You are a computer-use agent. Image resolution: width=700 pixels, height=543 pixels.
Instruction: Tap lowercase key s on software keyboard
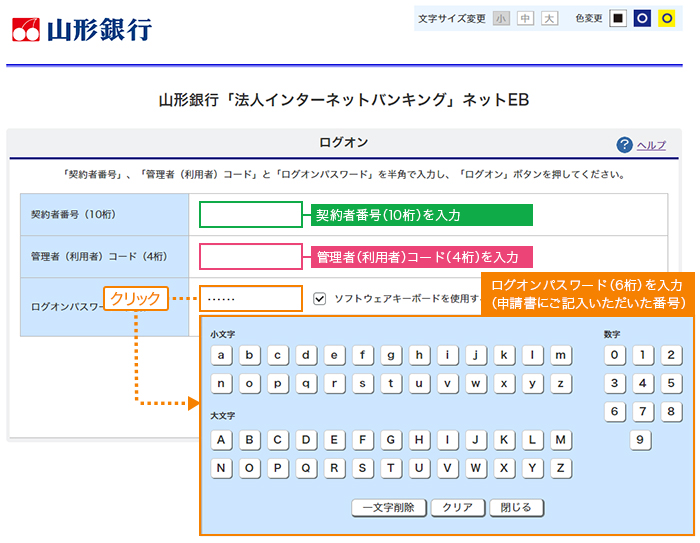click(x=362, y=384)
